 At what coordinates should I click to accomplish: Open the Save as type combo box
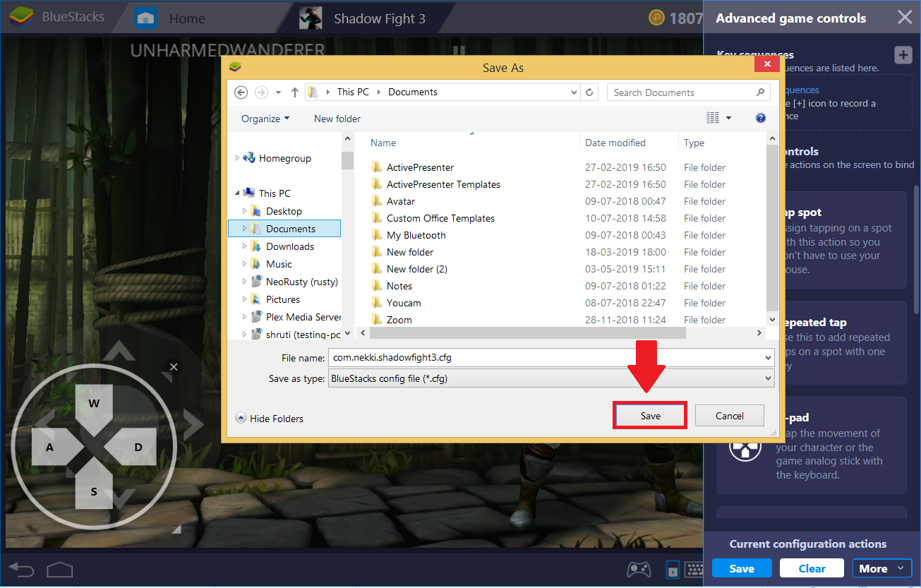tap(551, 378)
